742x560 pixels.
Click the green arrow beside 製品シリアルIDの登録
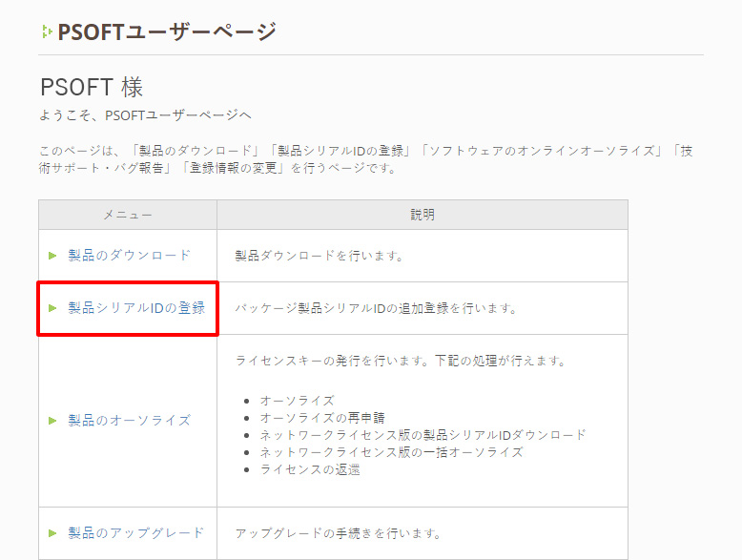pyautogui.click(x=53, y=308)
